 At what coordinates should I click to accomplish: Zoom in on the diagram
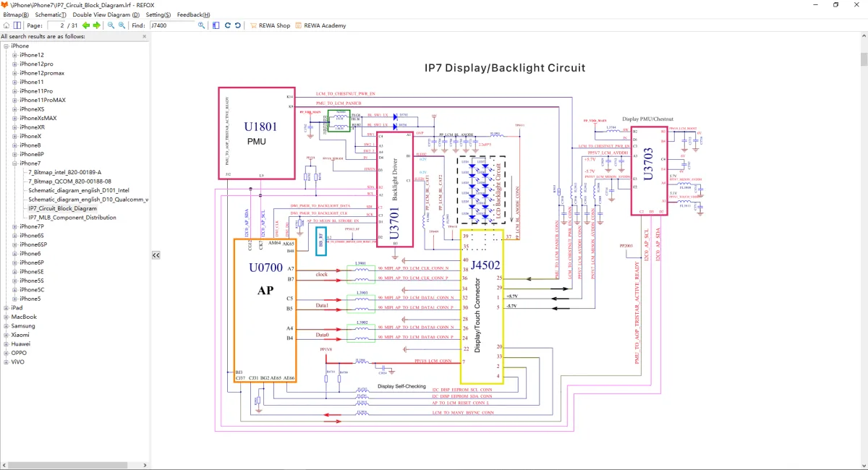tap(122, 25)
